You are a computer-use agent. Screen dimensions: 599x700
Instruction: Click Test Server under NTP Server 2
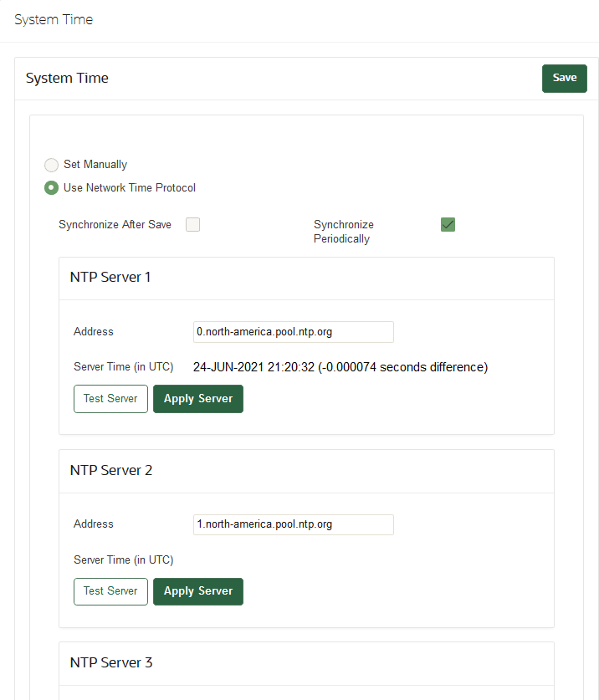pos(110,591)
